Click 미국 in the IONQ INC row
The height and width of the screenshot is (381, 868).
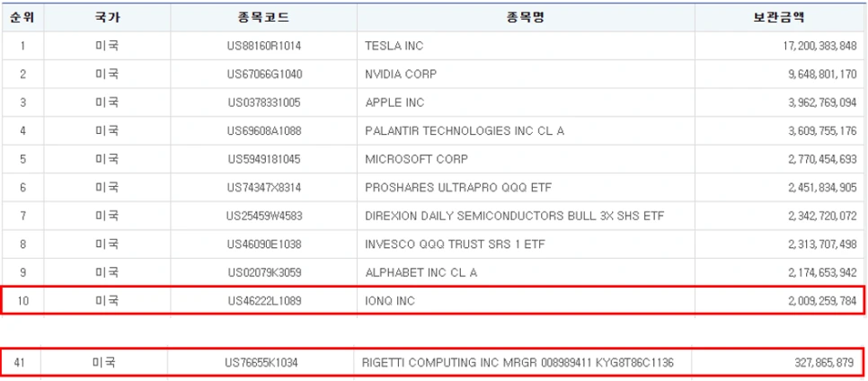coord(107,301)
